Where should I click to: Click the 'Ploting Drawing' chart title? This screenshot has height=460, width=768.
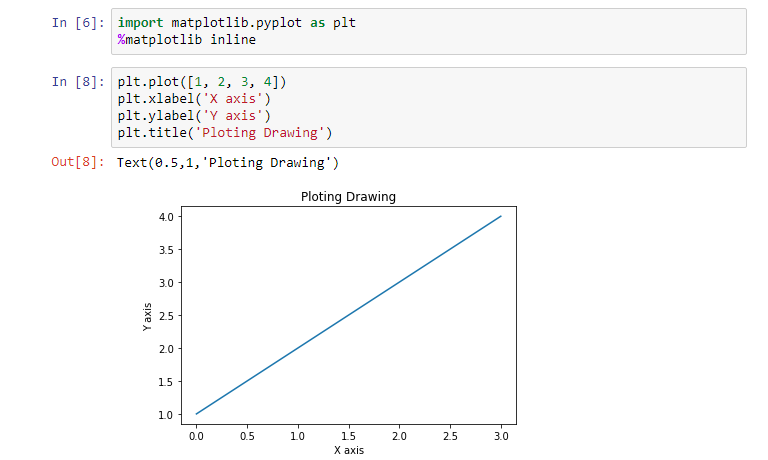click(x=348, y=197)
